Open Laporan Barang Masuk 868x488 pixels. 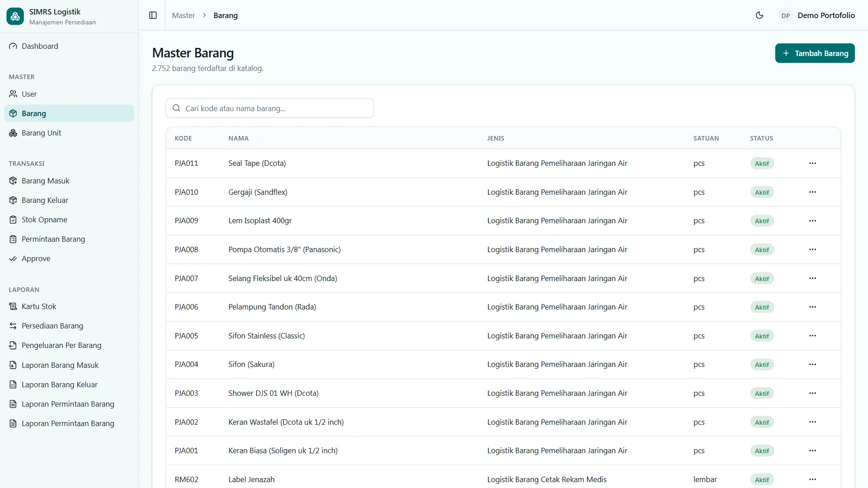click(x=69, y=365)
